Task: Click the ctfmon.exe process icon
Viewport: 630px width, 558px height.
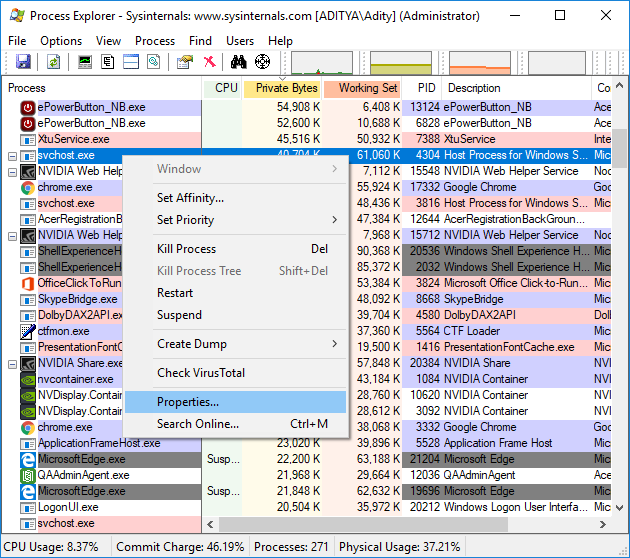Action: point(29,331)
